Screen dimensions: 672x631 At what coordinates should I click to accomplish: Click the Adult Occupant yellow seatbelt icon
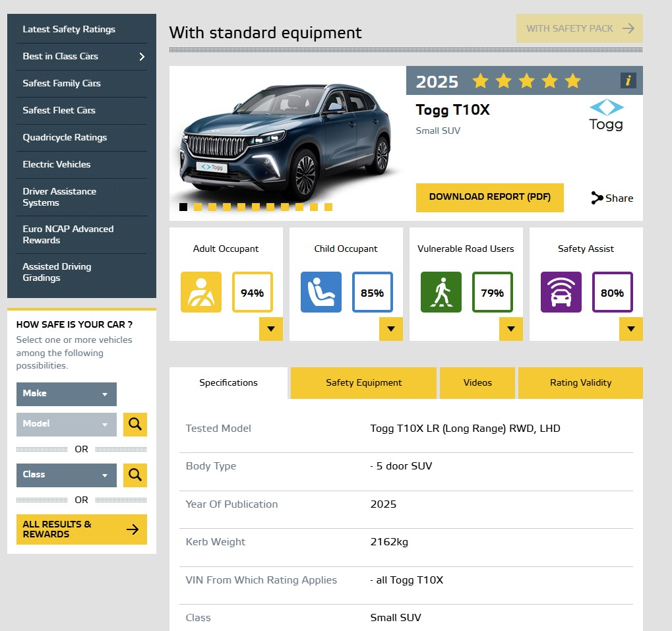coord(201,292)
